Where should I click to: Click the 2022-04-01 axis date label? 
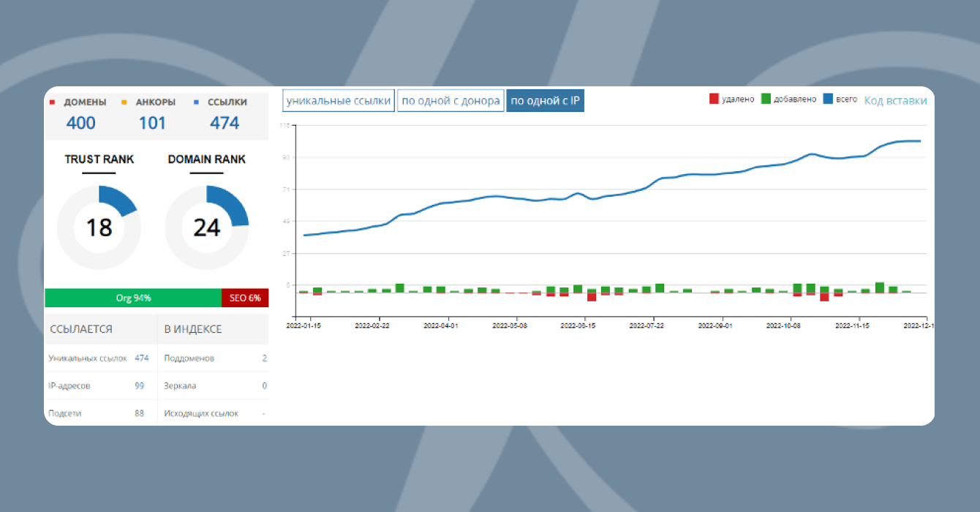tap(441, 326)
